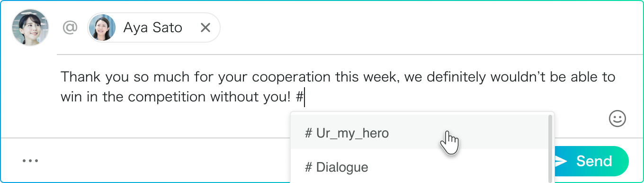The width and height of the screenshot is (644, 183).
Task: Choose the # Ur_my_hero hashtag suggestion
Action: point(420,133)
